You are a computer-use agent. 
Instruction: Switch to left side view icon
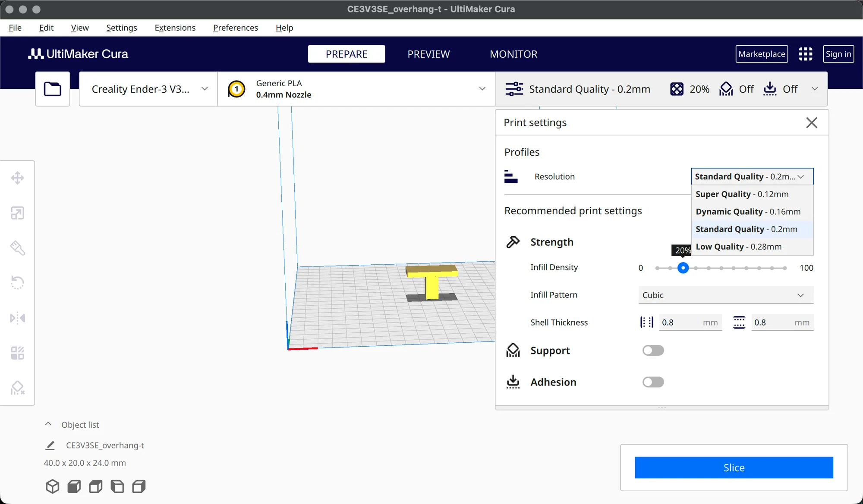(117, 486)
